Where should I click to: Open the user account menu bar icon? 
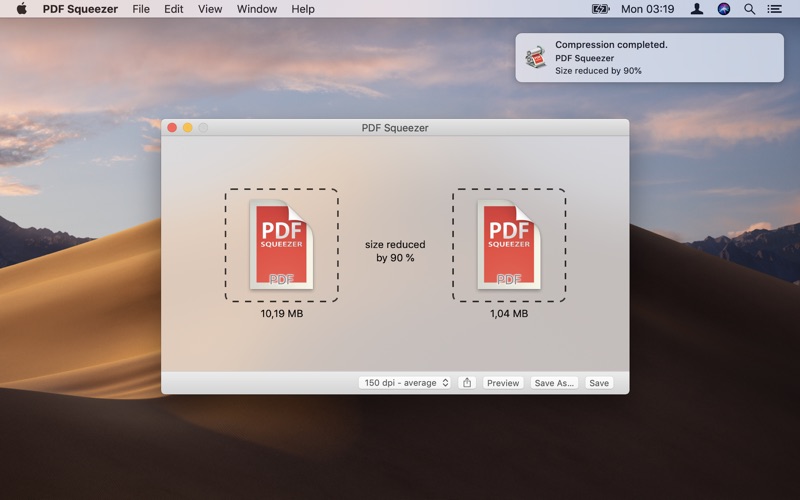click(x=696, y=9)
